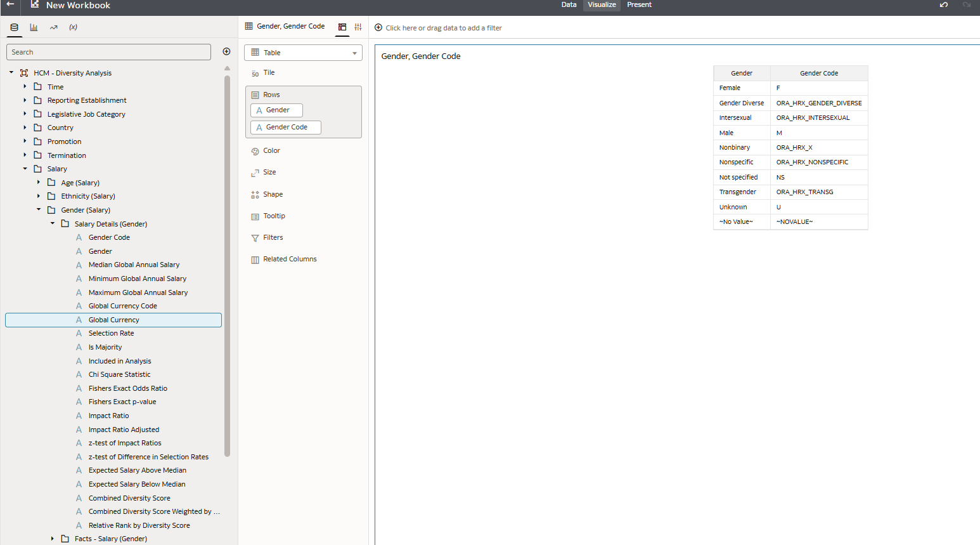This screenshot has height=545, width=980.
Task: Open the Visualizations panel icon
Action: point(34,27)
